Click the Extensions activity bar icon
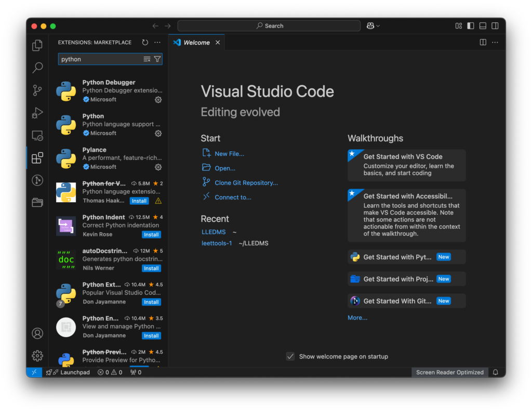Screen dimensions: 532x412 (37, 158)
